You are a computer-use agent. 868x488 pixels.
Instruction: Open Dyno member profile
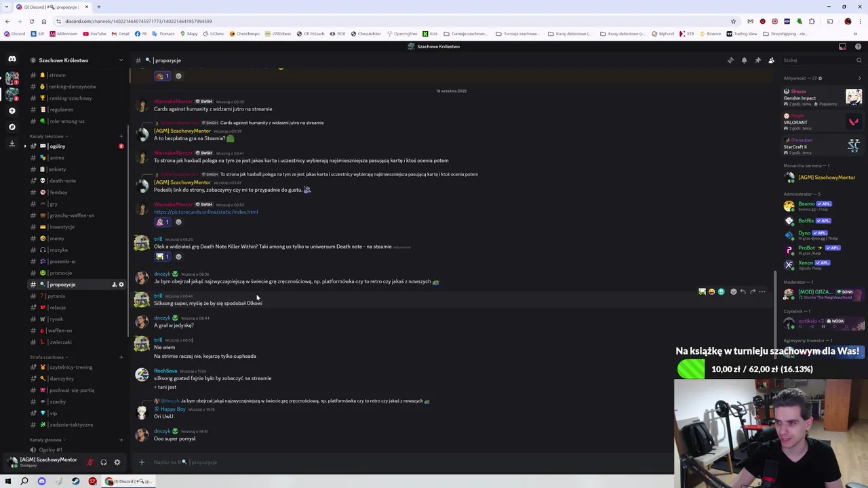tap(823, 235)
